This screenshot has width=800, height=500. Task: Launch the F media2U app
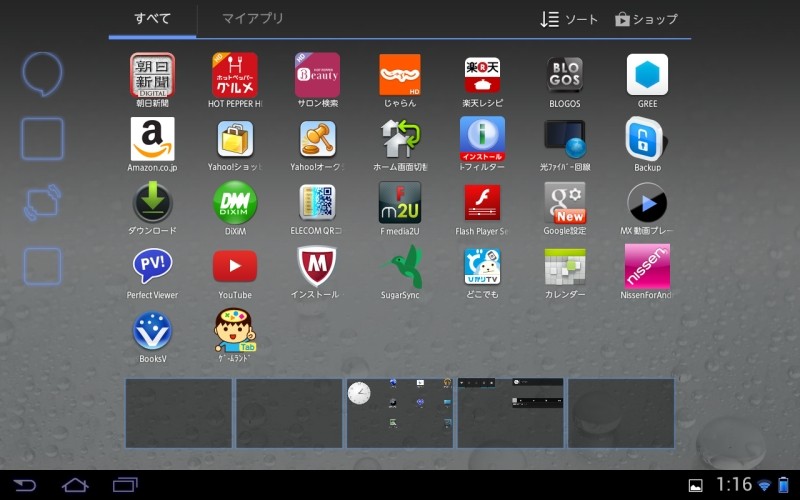click(x=400, y=203)
